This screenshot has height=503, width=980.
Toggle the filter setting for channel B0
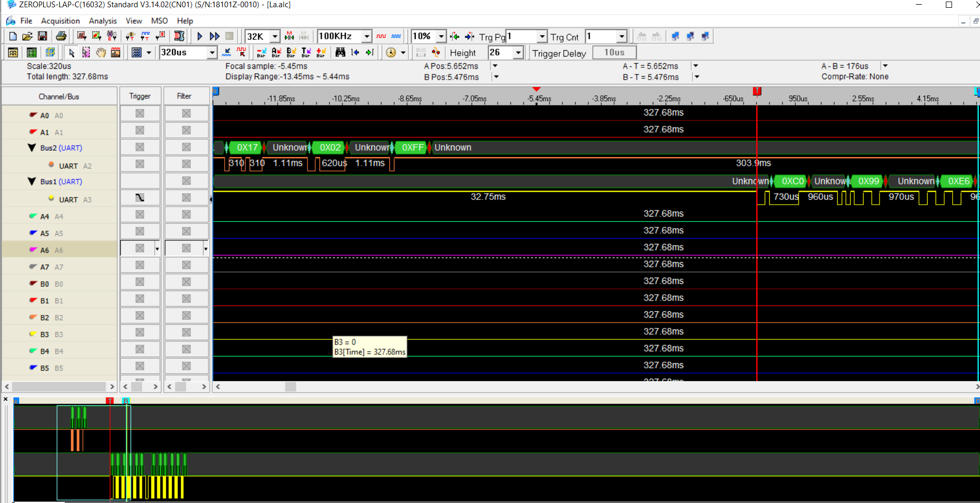tap(186, 282)
